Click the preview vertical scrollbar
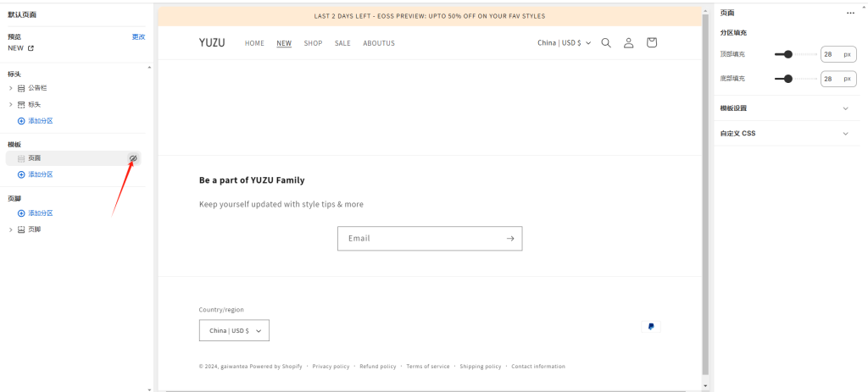 tap(705, 194)
